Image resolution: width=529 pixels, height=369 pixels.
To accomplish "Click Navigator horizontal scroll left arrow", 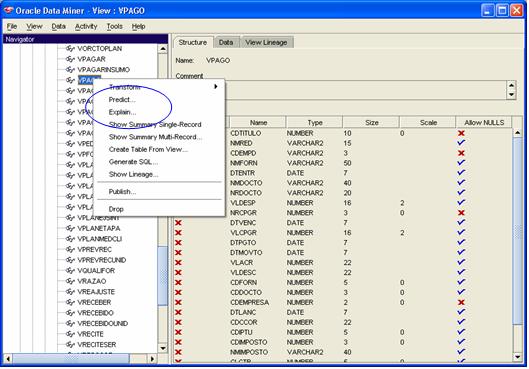I will (x=8, y=359).
